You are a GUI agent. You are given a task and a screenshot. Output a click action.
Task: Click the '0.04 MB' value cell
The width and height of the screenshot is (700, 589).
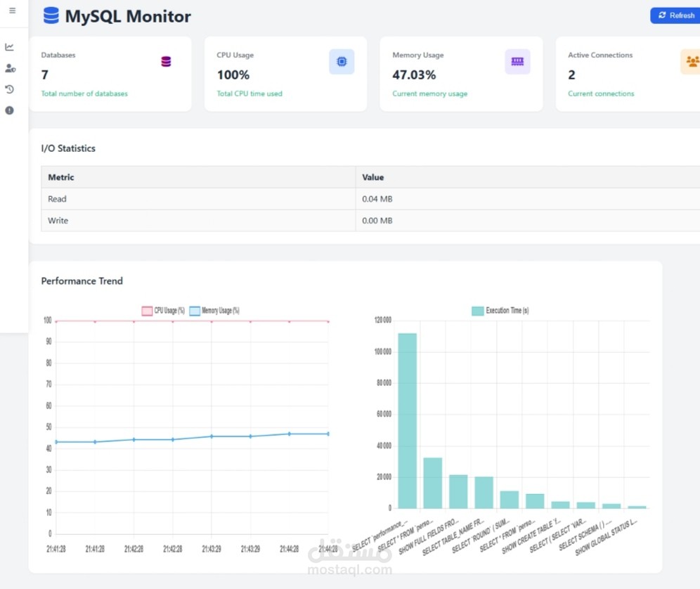pyautogui.click(x=528, y=199)
